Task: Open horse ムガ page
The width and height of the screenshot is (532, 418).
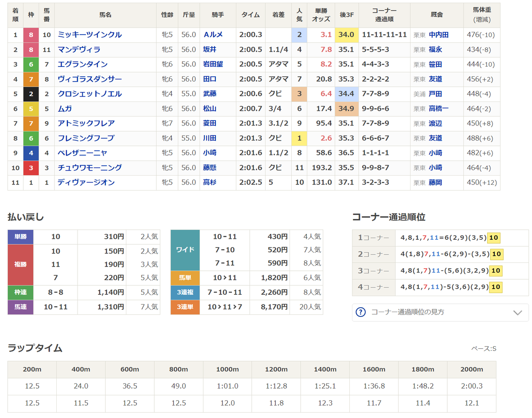Action: point(65,109)
